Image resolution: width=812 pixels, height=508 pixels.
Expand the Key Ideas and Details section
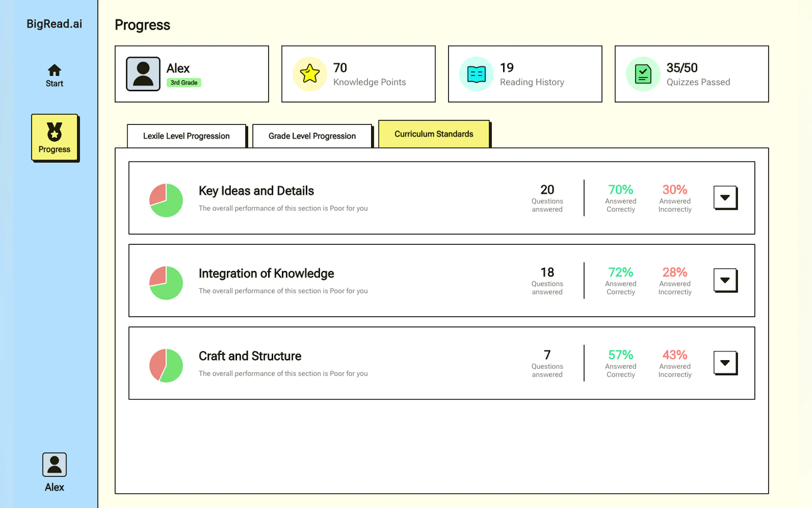[725, 198]
